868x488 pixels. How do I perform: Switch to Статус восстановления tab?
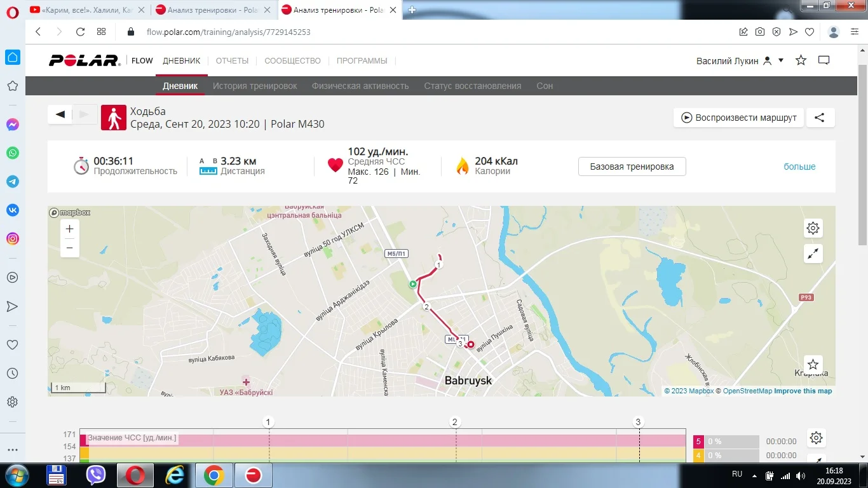[473, 86]
